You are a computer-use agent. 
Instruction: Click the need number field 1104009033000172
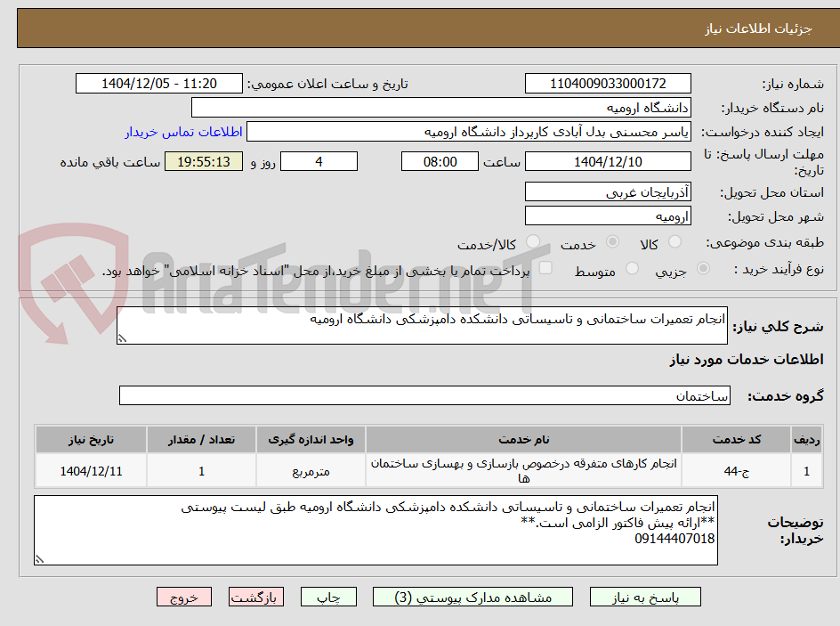click(x=608, y=84)
